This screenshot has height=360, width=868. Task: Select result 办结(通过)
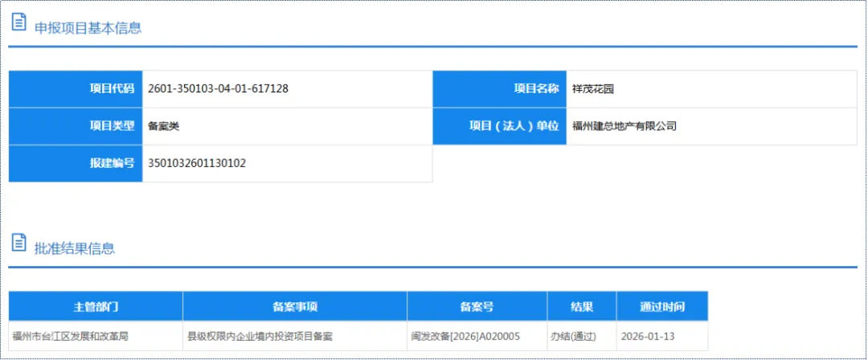click(x=573, y=336)
